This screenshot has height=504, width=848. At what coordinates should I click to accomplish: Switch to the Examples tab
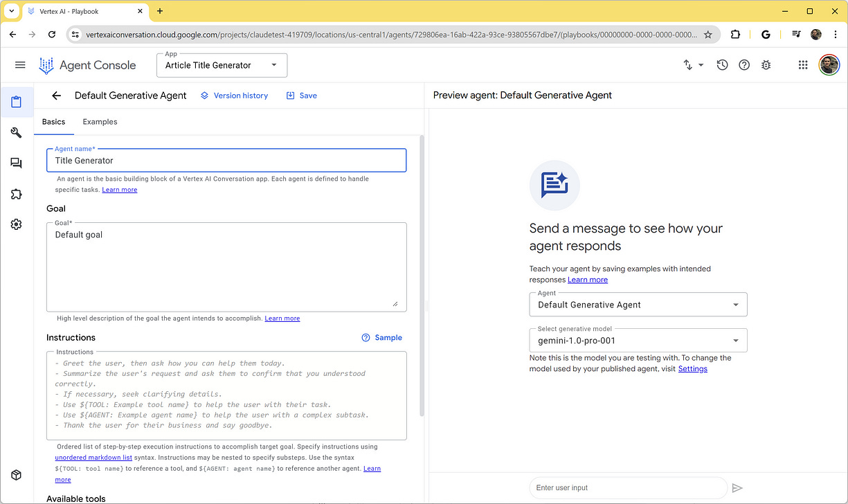click(99, 122)
